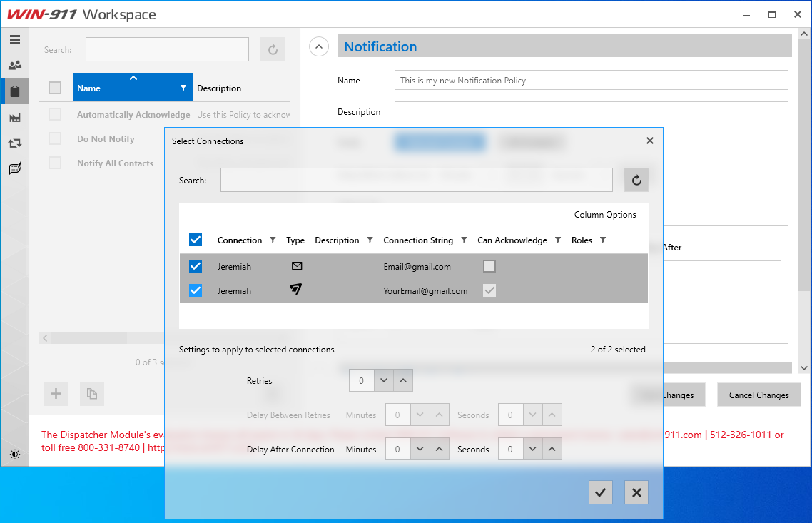This screenshot has width=812, height=523.
Task: Decrease Delay Between Retries minutes
Action: tap(420, 415)
